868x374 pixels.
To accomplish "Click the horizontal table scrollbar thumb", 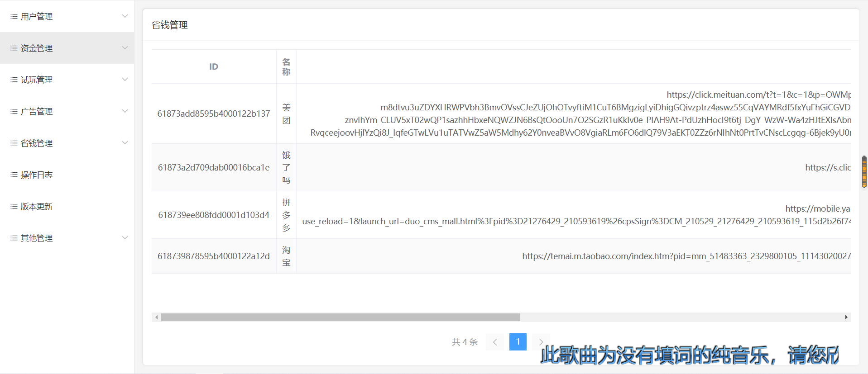I will (x=340, y=317).
